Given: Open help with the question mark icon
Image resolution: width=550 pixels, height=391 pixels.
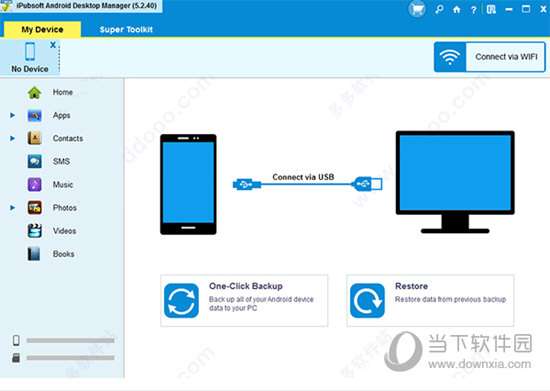Looking at the screenshot, I should point(473,10).
